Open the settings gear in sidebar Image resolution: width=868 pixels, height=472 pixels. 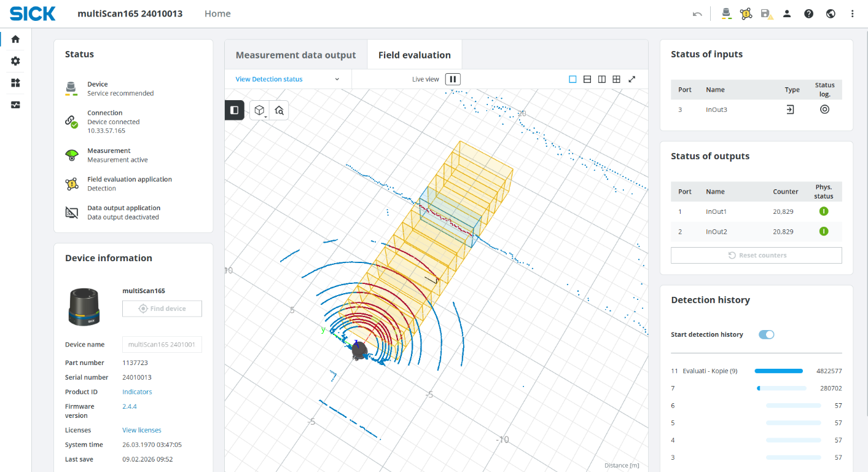pyautogui.click(x=15, y=61)
